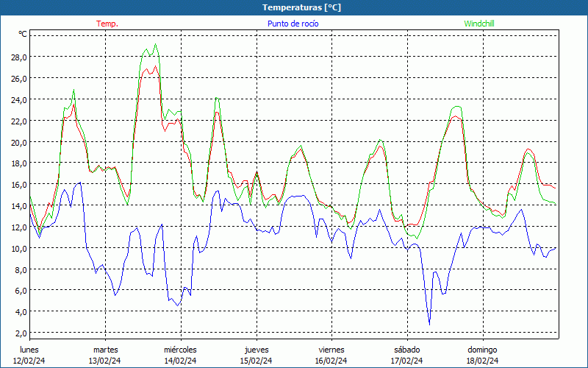
Task: Select the blue Punto de rocío legend label
Action: point(293,24)
